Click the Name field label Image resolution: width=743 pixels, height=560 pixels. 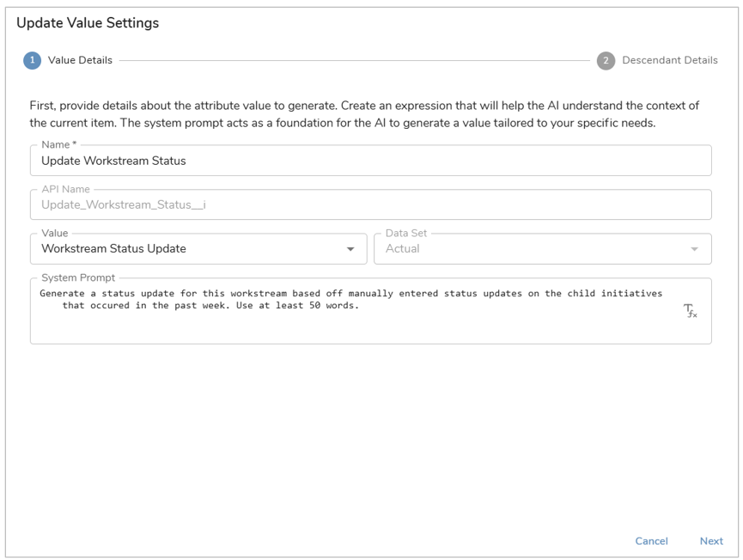click(x=58, y=144)
